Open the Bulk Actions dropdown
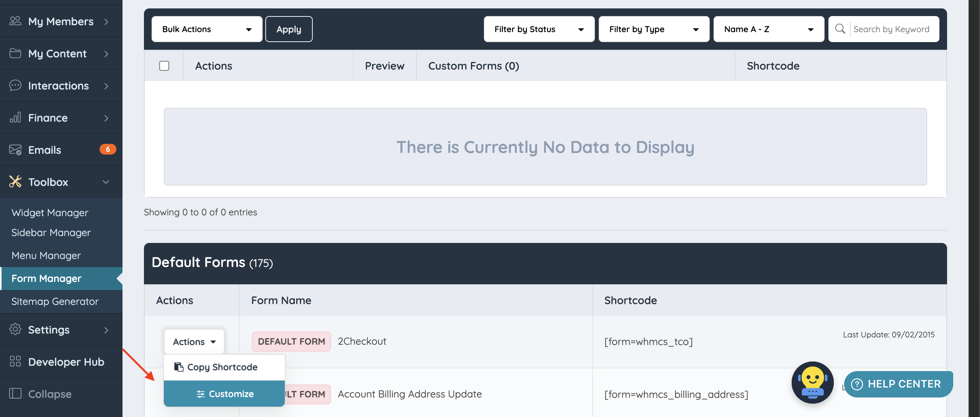The height and width of the screenshot is (417, 980). [207, 29]
